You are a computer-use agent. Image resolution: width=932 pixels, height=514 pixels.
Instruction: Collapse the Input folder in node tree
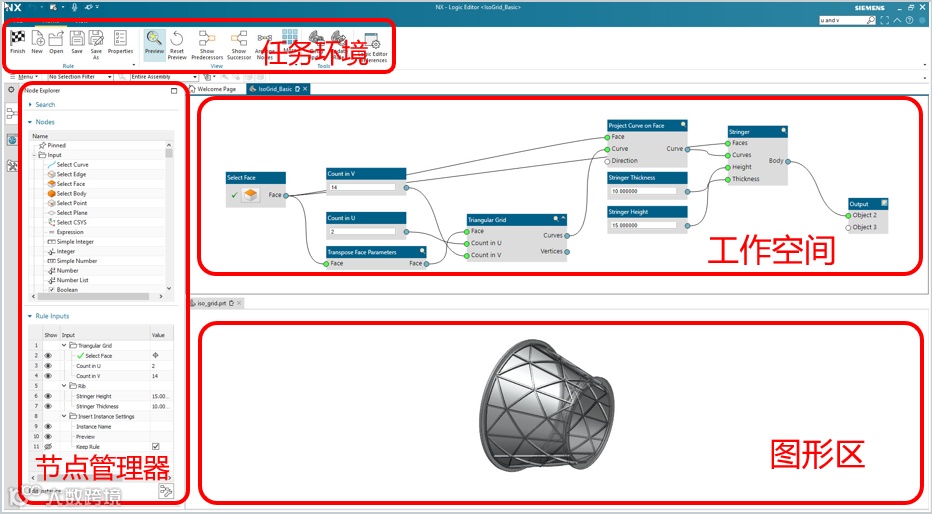tap(34, 155)
